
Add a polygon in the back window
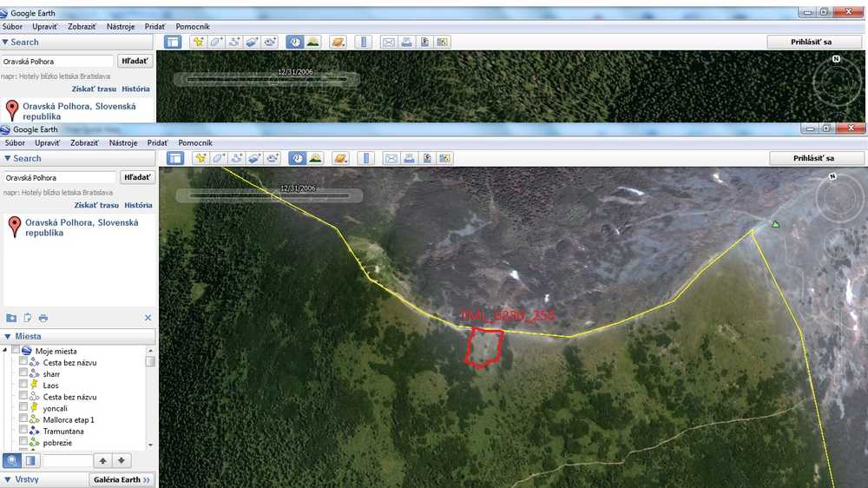tap(216, 42)
